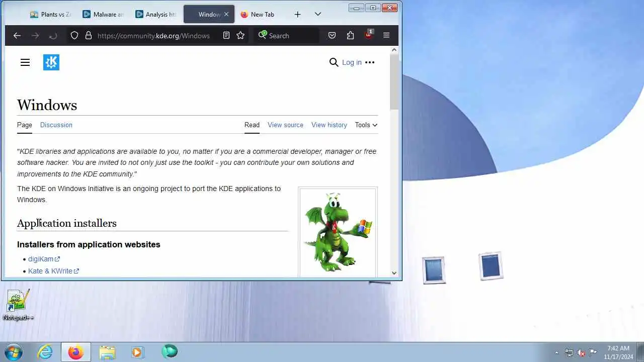The height and width of the screenshot is (362, 644).
Task: Open wiki search magnifier icon
Action: (334, 62)
